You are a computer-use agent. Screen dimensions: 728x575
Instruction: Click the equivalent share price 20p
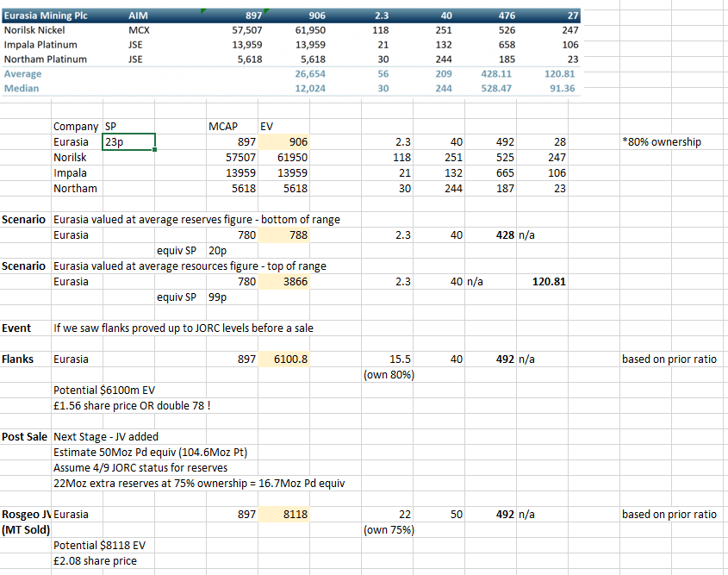click(217, 250)
